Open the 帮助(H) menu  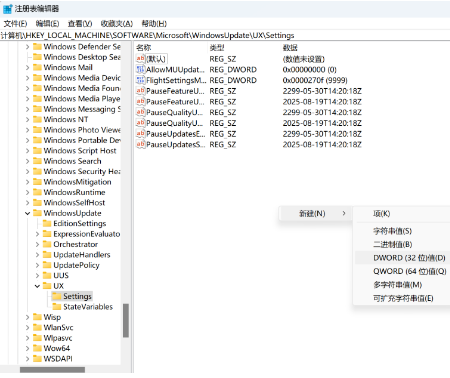coord(154,24)
